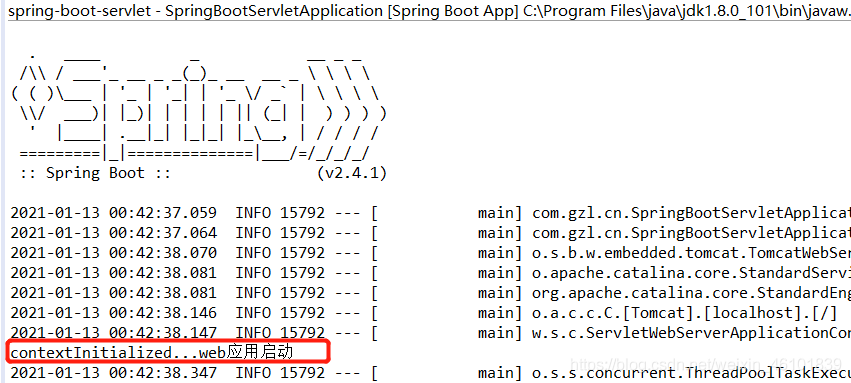
Task: Select logger 'o.s.b.w.embedded.tomcat.TomcatWebSer' text
Action: (x=691, y=253)
